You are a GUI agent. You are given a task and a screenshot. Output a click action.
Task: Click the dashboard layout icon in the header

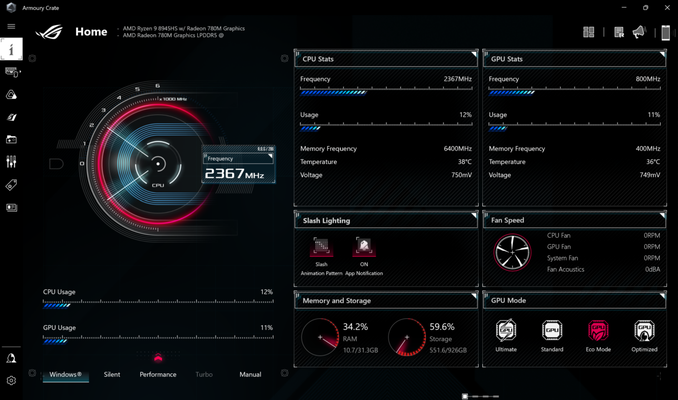coord(588,32)
